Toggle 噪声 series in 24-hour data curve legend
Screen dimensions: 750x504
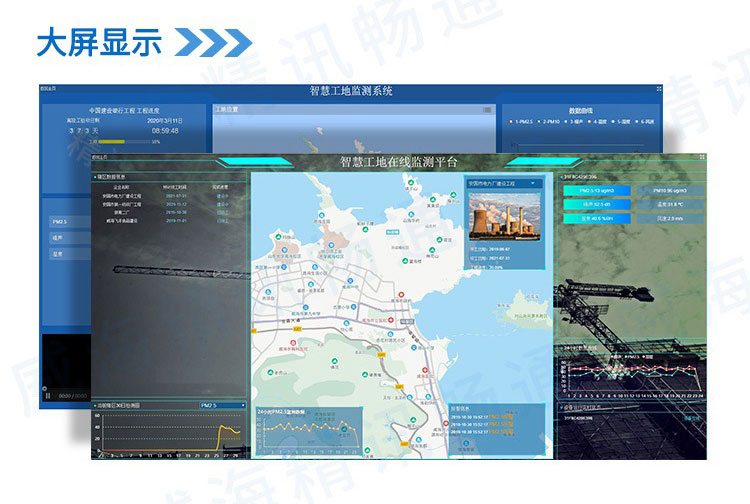point(616,357)
